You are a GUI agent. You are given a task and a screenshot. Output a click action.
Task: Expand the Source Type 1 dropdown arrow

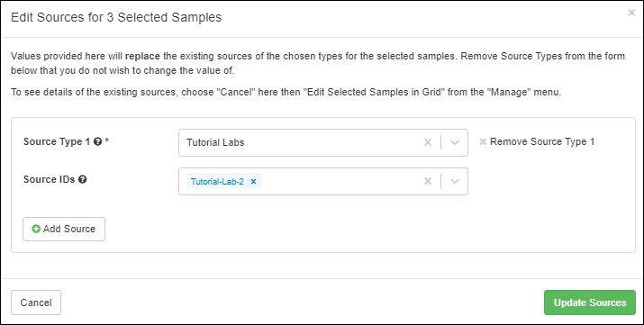pos(455,142)
